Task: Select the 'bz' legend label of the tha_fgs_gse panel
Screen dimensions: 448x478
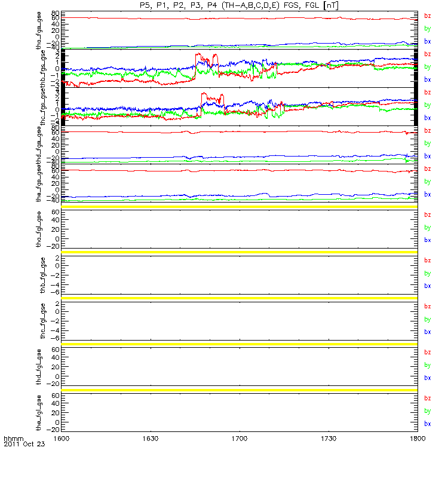Action: click(x=428, y=16)
